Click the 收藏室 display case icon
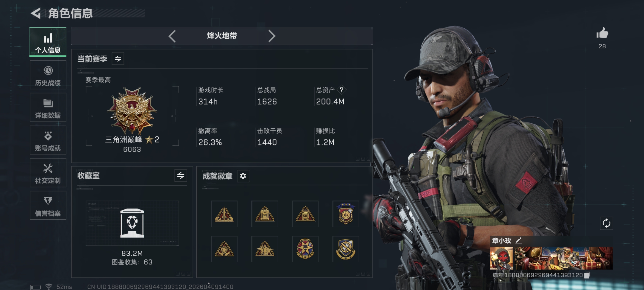 click(132, 223)
